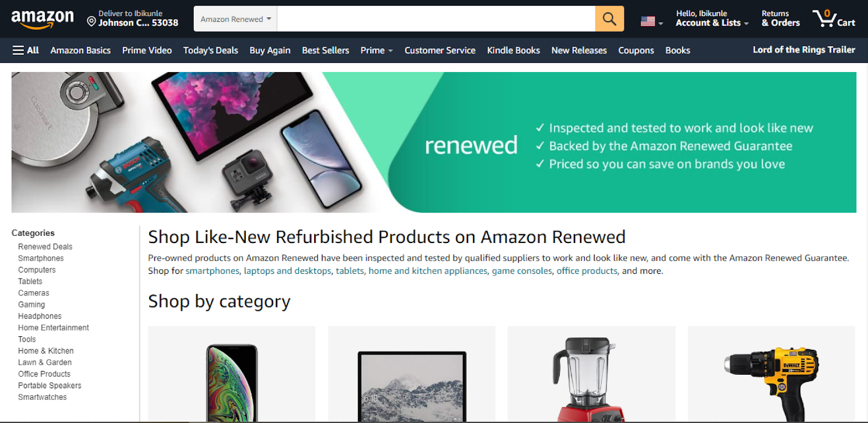Viewport: 868px width, 423px height.
Task: Click inside the search text field
Action: tap(436, 19)
